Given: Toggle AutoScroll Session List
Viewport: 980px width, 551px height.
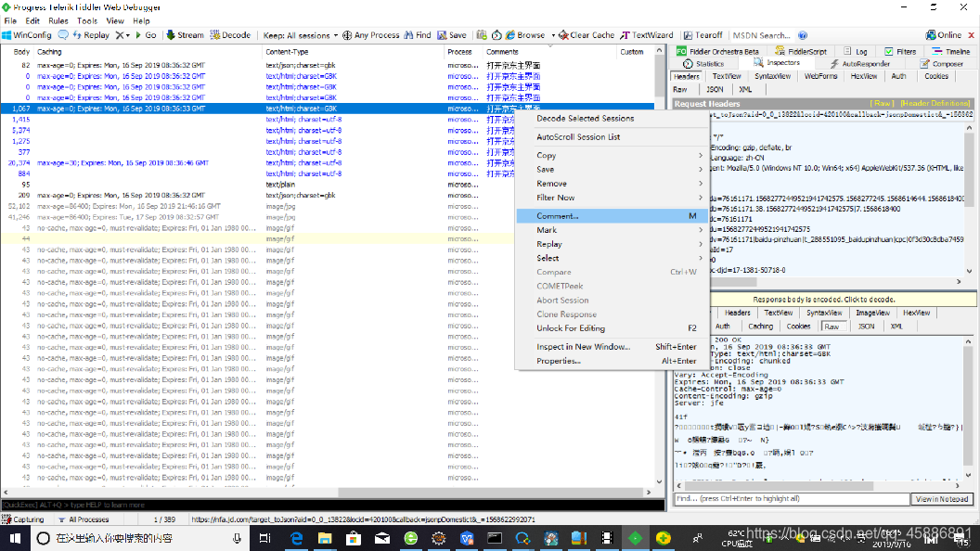Looking at the screenshot, I should tap(612, 136).
